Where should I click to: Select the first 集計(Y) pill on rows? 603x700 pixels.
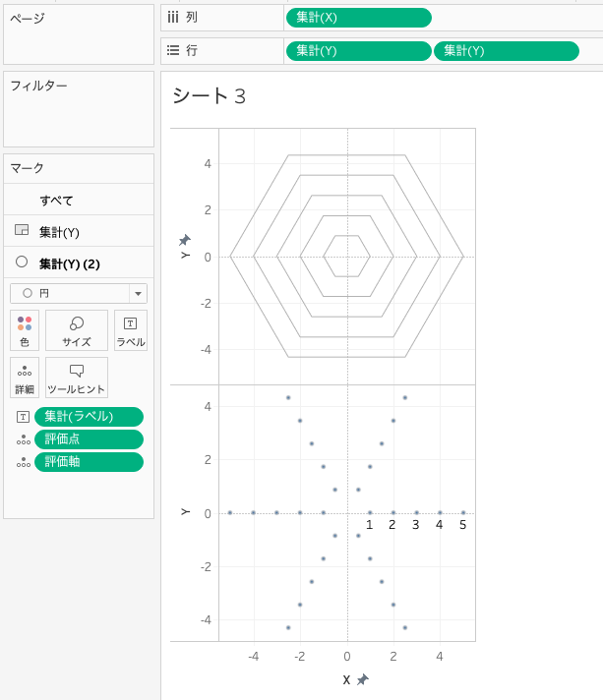pos(358,51)
